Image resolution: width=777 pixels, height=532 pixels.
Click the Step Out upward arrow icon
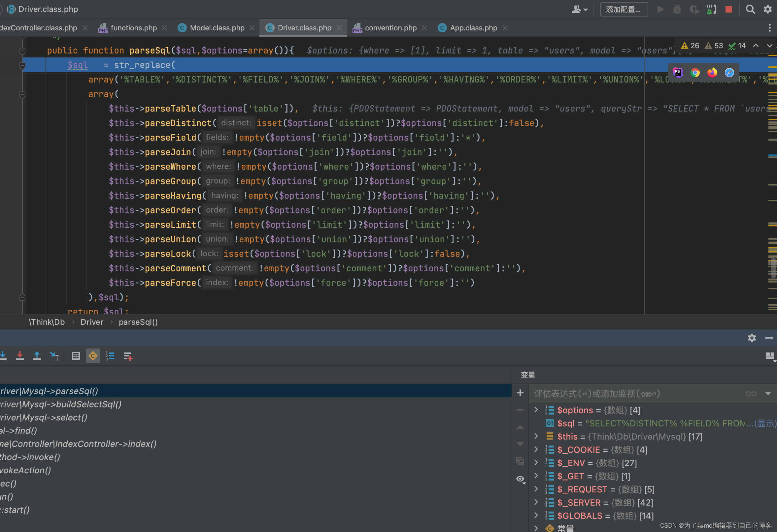(37, 356)
